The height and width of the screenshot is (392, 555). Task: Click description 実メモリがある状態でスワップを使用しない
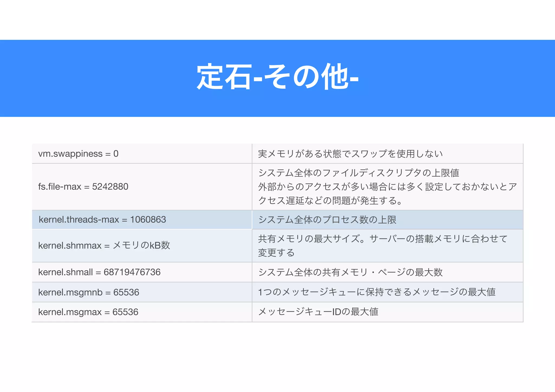coord(350,154)
